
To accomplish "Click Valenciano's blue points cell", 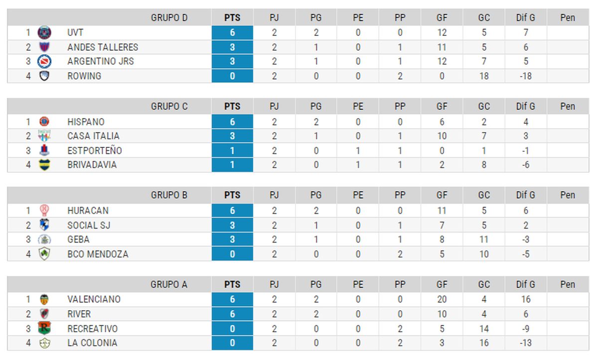I will 232,300.
